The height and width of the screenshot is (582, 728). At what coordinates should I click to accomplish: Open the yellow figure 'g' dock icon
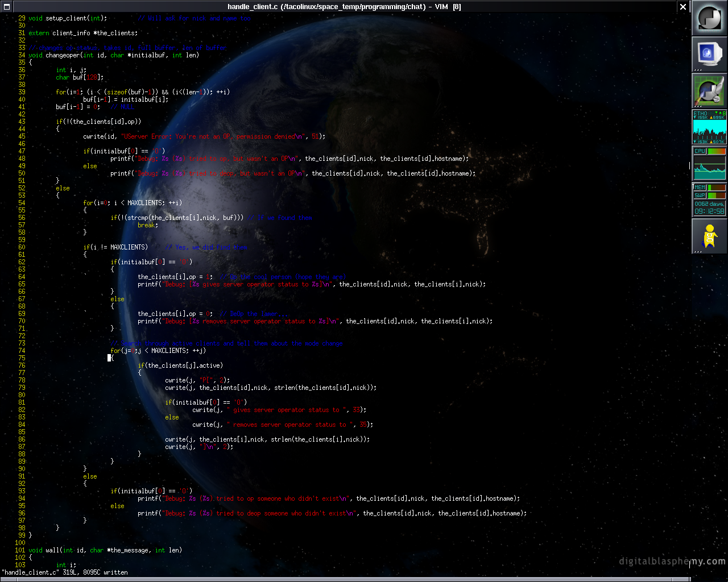point(709,236)
